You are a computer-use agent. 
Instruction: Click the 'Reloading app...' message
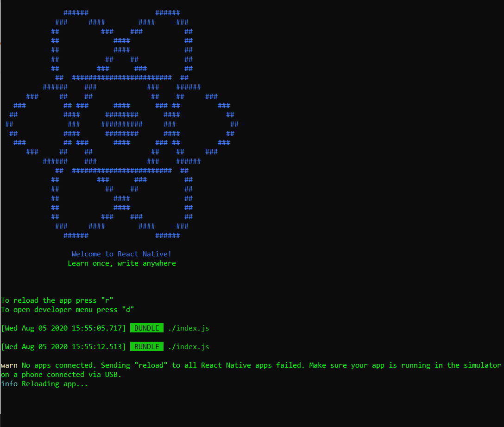(x=55, y=384)
